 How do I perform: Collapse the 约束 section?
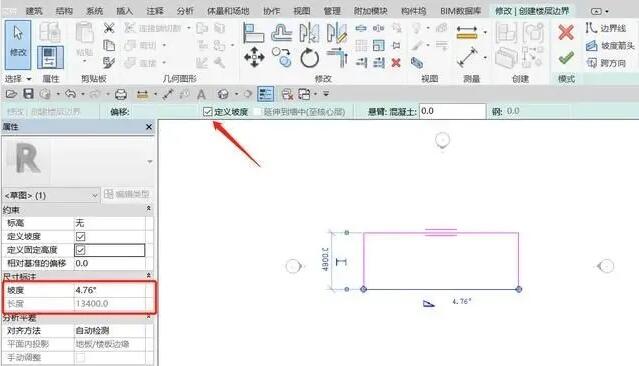click(149, 209)
